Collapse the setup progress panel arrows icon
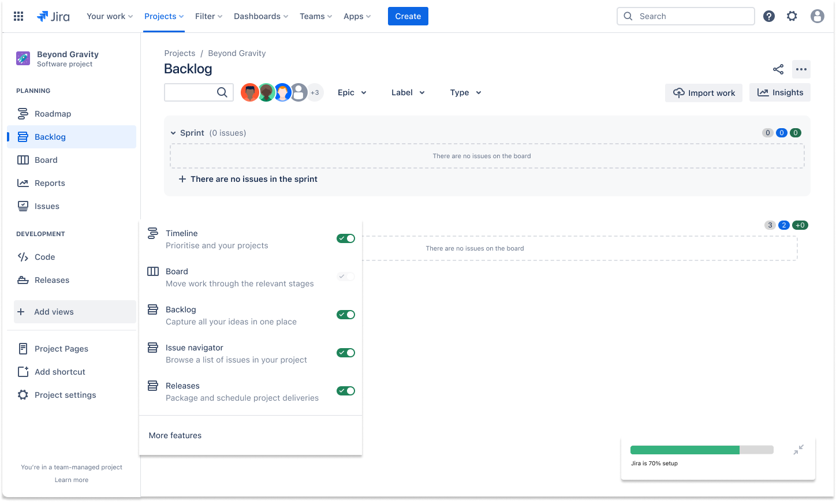Screen dimensions: 836x504 798,450
